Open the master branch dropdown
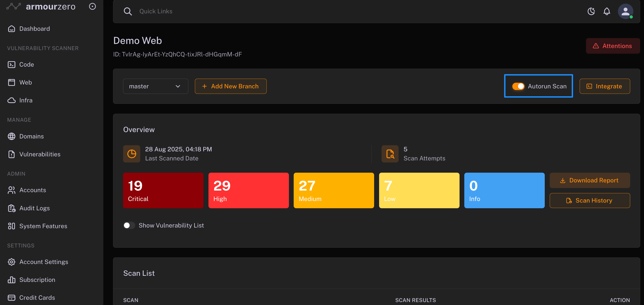Image resolution: width=644 pixels, height=305 pixels. 155,86
